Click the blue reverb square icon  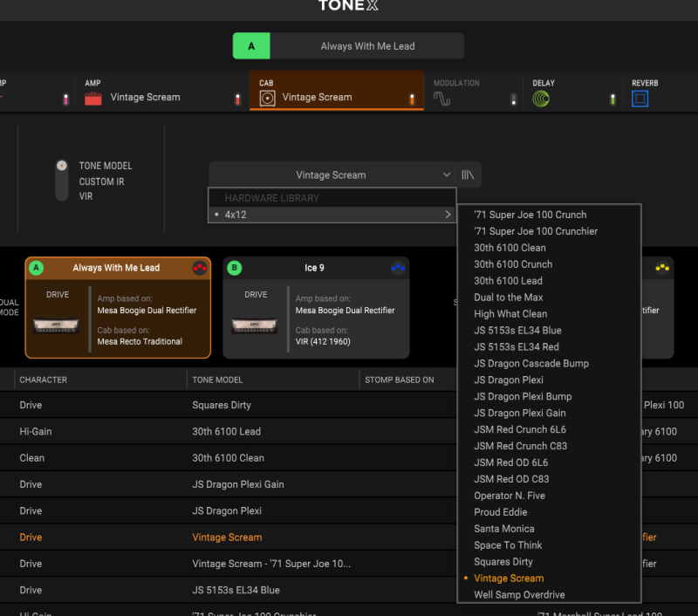(x=640, y=99)
